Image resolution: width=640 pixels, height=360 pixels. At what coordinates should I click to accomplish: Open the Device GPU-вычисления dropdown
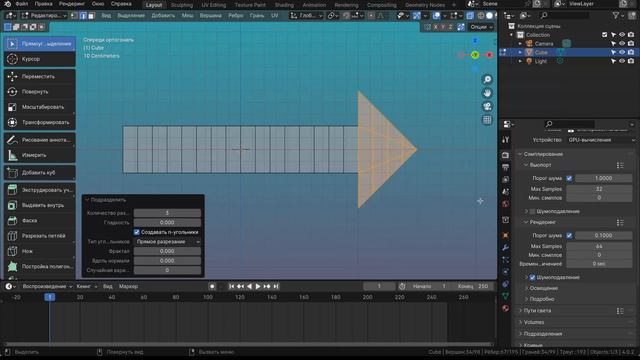click(x=601, y=140)
